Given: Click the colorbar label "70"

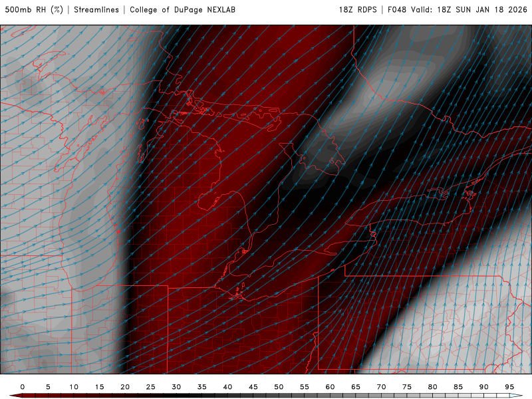Looking at the screenshot, I should (381, 387).
